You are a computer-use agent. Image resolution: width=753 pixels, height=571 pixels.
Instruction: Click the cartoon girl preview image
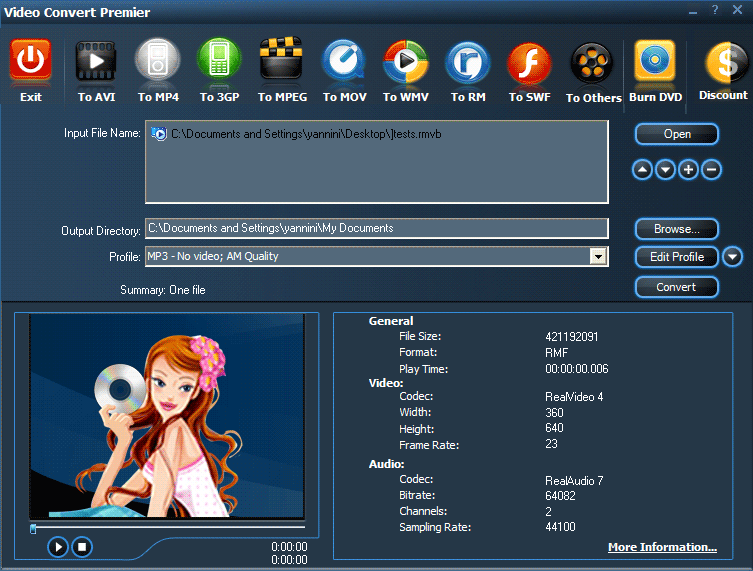tap(167, 416)
